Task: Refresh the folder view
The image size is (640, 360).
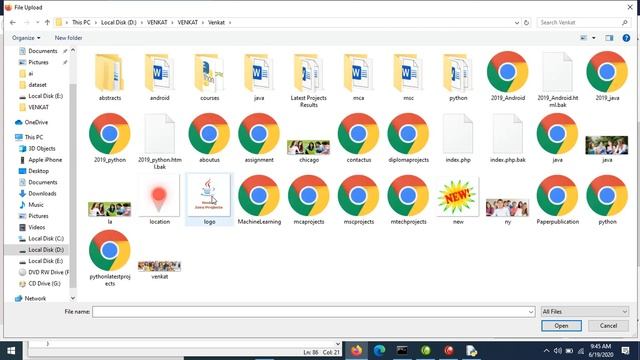Action: [527, 22]
